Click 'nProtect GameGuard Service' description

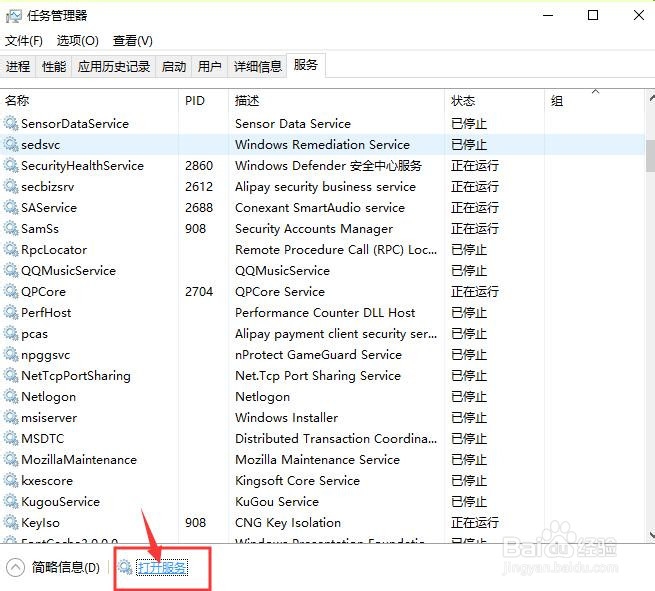coord(318,354)
